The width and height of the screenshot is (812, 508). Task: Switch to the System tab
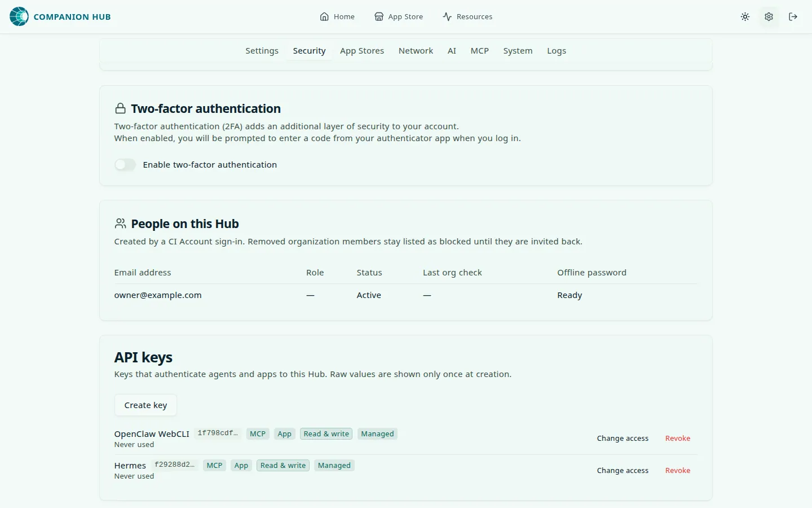pyautogui.click(x=518, y=51)
